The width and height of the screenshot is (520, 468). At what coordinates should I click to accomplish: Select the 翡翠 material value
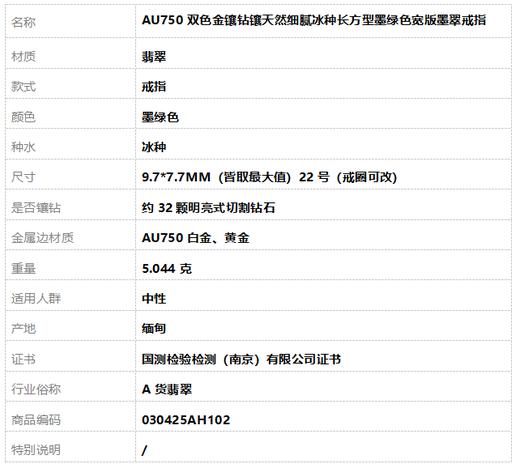pos(154,57)
